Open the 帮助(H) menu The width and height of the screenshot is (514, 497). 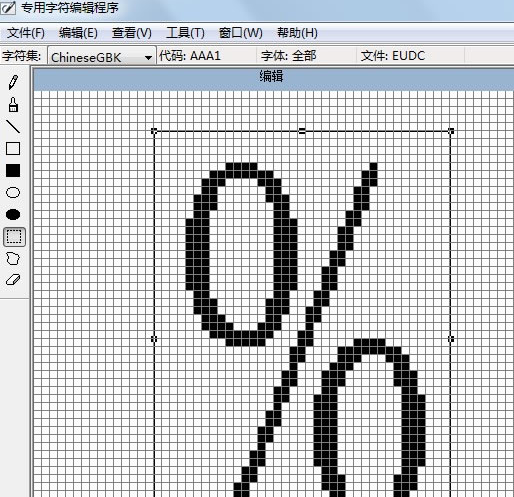(x=297, y=33)
